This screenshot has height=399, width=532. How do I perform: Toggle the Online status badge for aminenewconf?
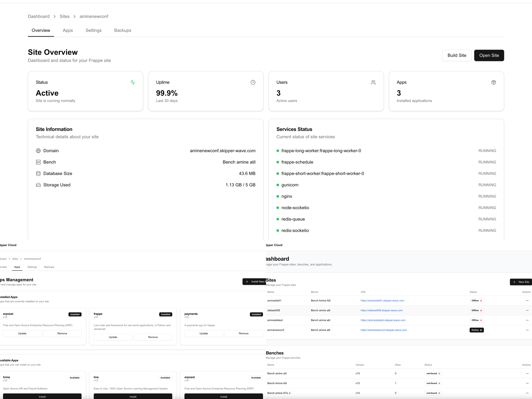pyautogui.click(x=477, y=330)
